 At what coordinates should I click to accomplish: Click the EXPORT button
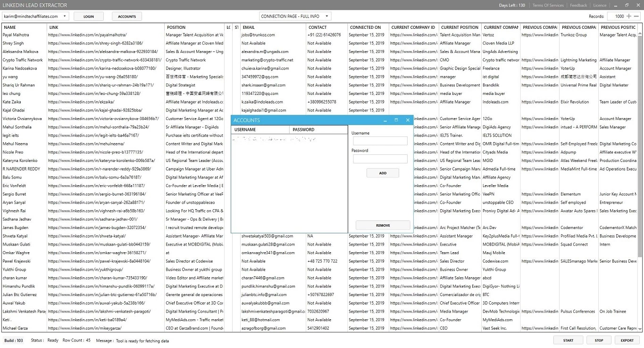coord(627,340)
